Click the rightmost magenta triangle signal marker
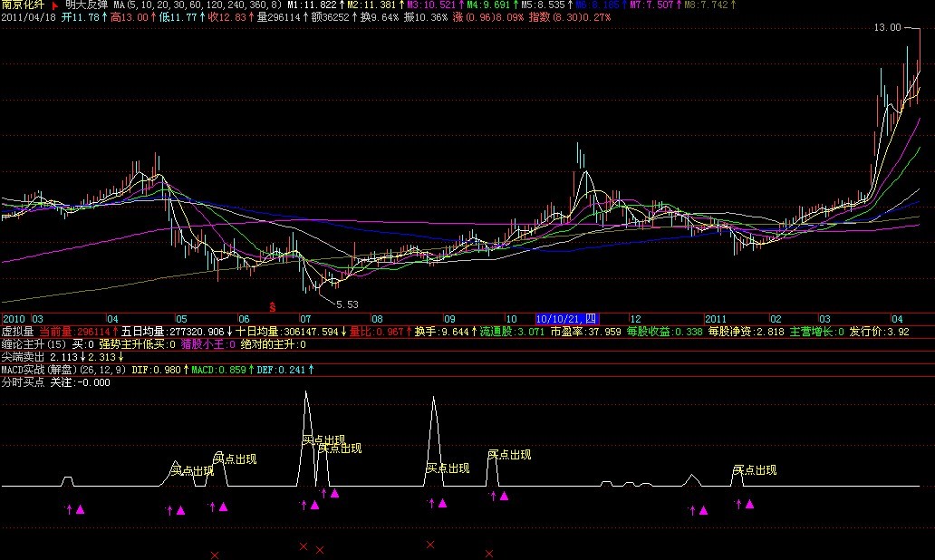 tap(748, 504)
